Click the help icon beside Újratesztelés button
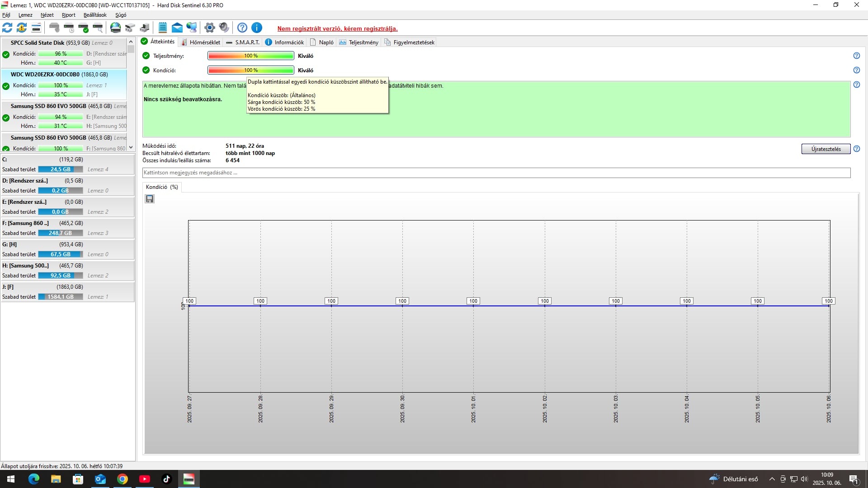Viewport: 868px width, 488px height. [x=856, y=149]
